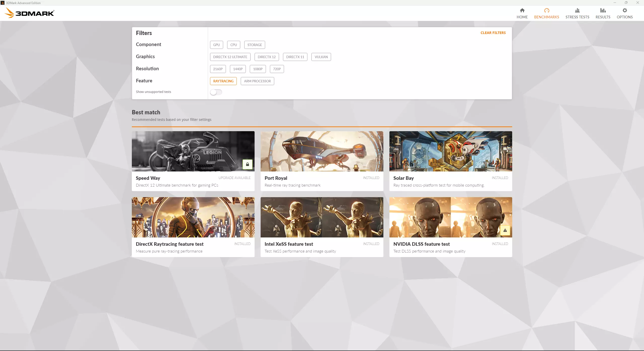This screenshot has width=644, height=351.
Task: Click 'Measure pure ray-tracing performance' text
Action: coord(169,251)
